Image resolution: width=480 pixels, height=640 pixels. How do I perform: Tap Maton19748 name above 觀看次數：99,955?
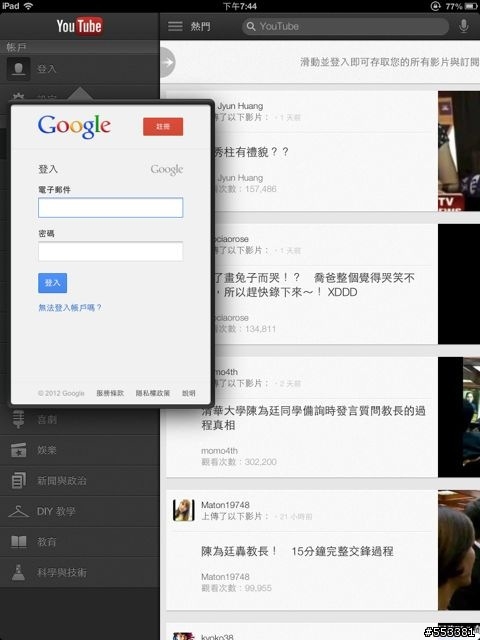click(225, 577)
